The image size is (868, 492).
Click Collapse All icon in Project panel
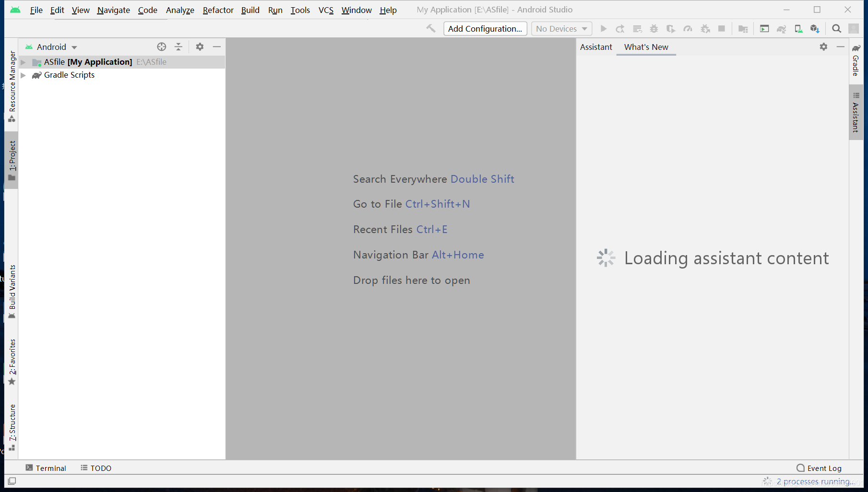[178, 47]
